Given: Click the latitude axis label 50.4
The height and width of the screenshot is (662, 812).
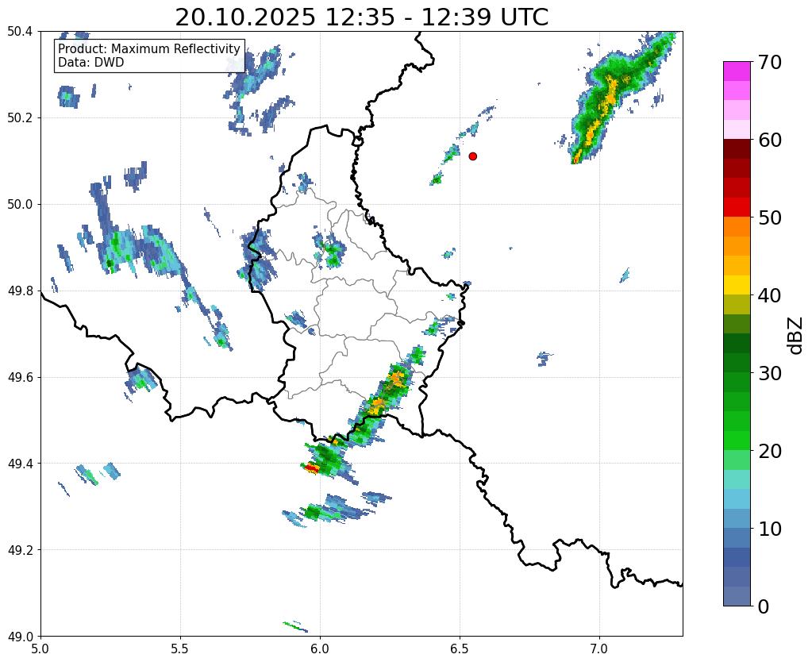Looking at the screenshot, I should coord(20,32).
